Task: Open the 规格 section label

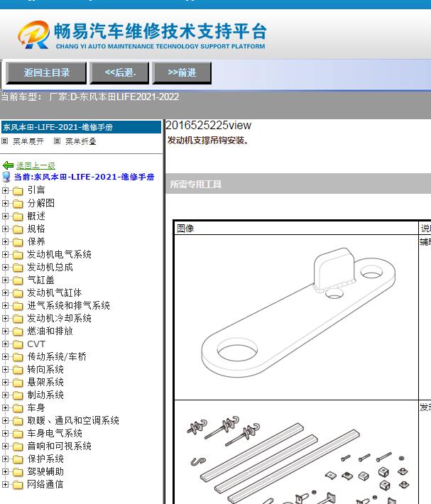Action: [x=36, y=229]
